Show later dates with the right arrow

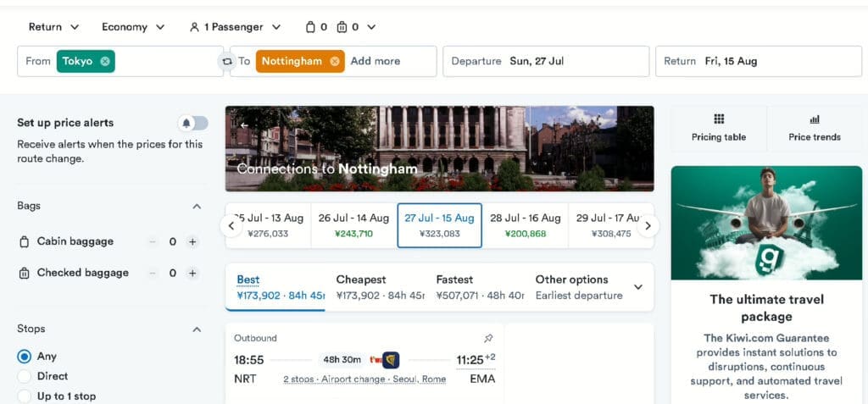(x=648, y=226)
